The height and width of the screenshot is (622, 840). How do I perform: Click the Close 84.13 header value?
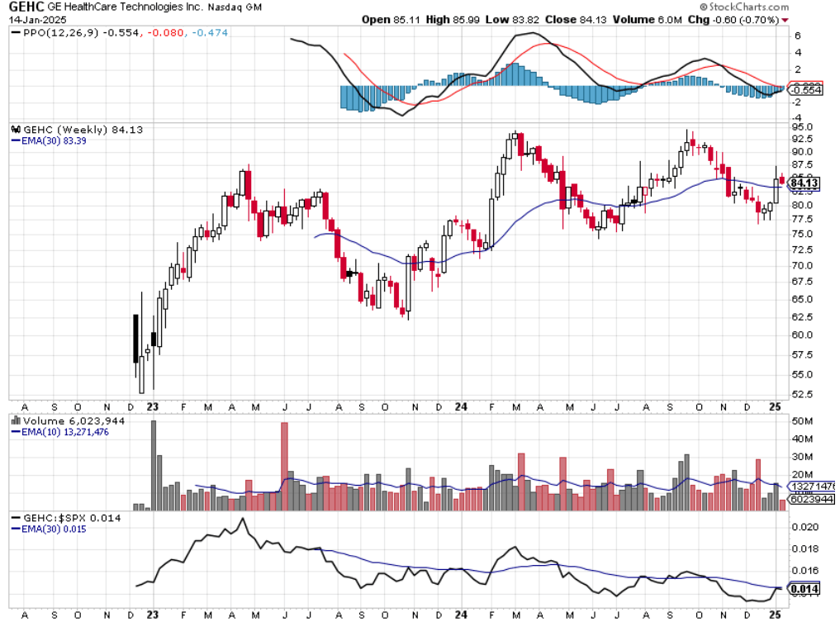595,20
